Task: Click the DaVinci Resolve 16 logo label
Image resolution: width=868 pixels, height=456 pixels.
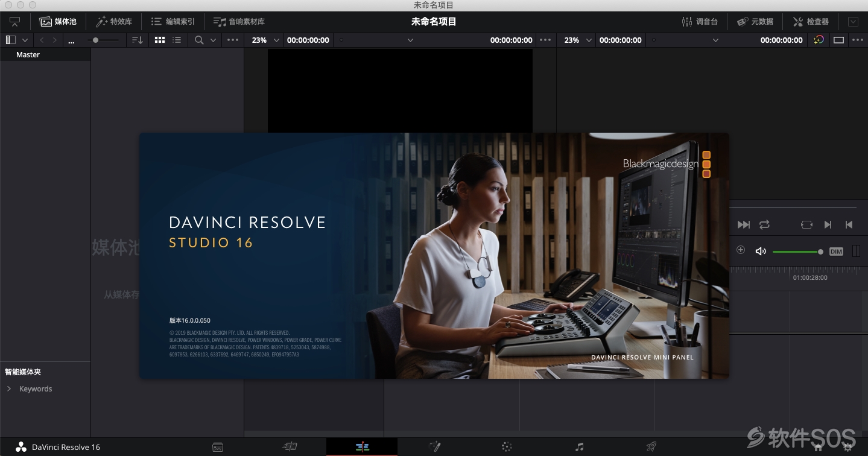Action: tap(58, 447)
